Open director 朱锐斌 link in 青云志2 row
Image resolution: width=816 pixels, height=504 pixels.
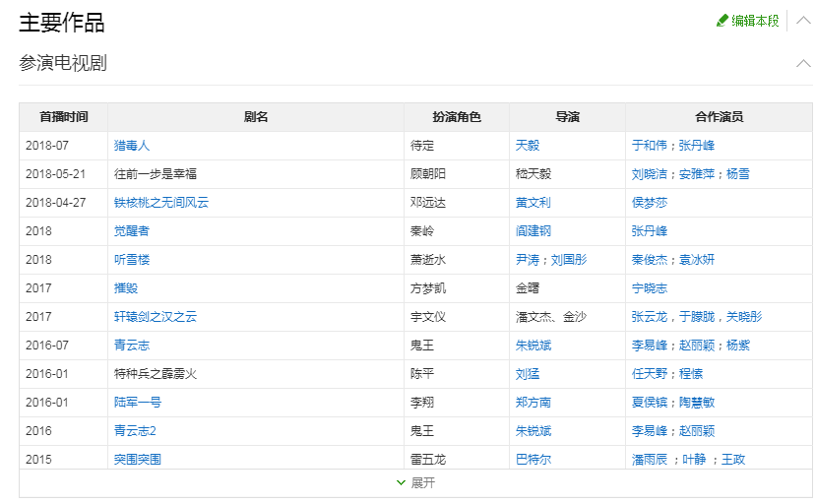(533, 431)
